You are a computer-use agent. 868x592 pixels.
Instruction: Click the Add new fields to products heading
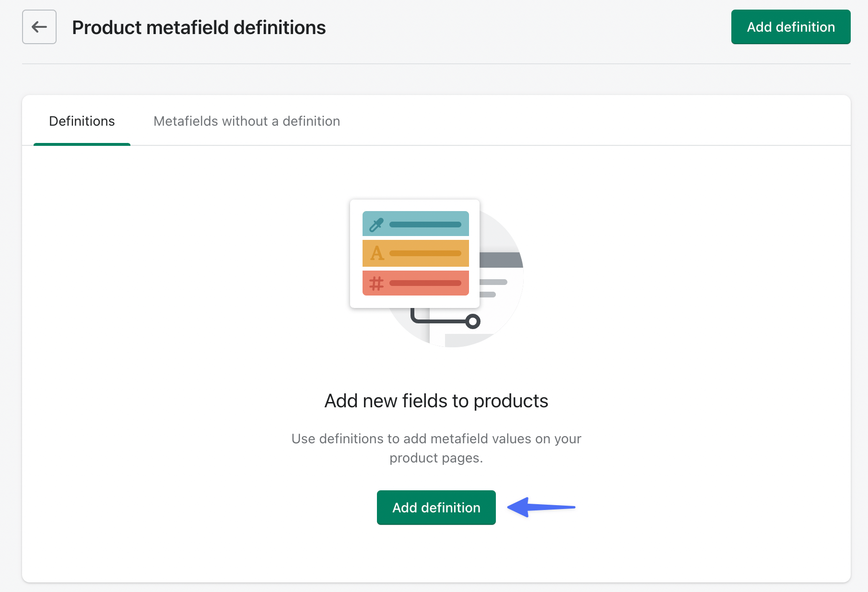pyautogui.click(x=436, y=401)
